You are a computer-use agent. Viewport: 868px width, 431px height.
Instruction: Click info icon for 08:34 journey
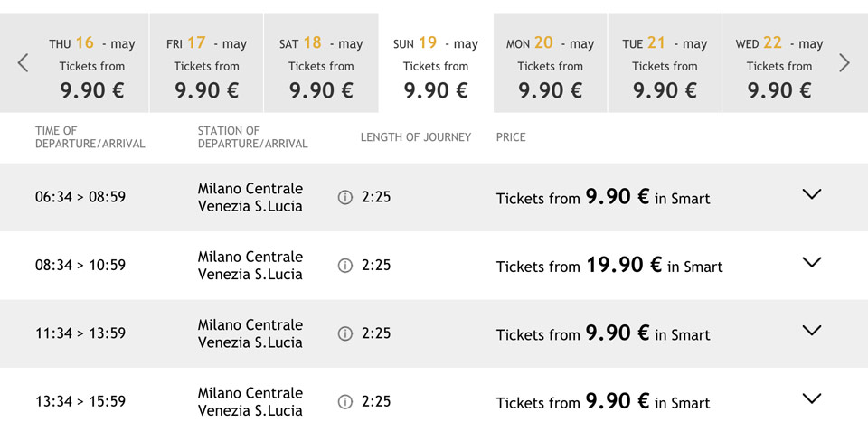344,265
